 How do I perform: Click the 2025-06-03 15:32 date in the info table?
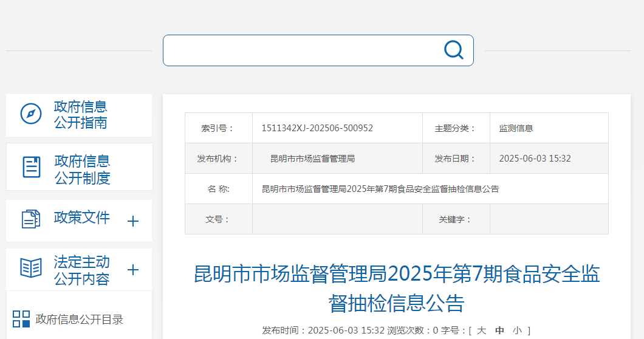click(535, 159)
